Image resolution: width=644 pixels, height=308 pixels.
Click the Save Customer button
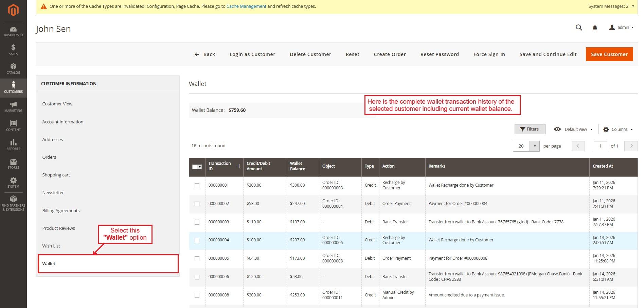pos(609,54)
